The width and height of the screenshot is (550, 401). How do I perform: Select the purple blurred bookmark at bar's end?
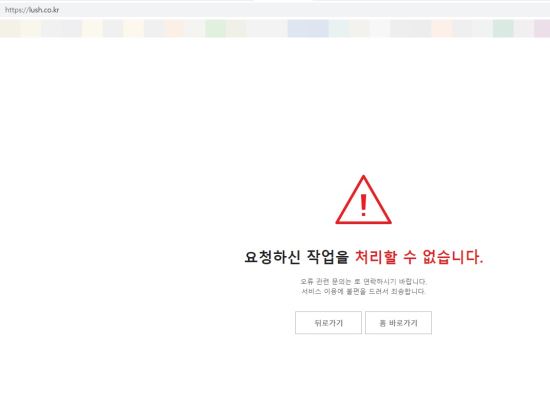(x=542, y=28)
